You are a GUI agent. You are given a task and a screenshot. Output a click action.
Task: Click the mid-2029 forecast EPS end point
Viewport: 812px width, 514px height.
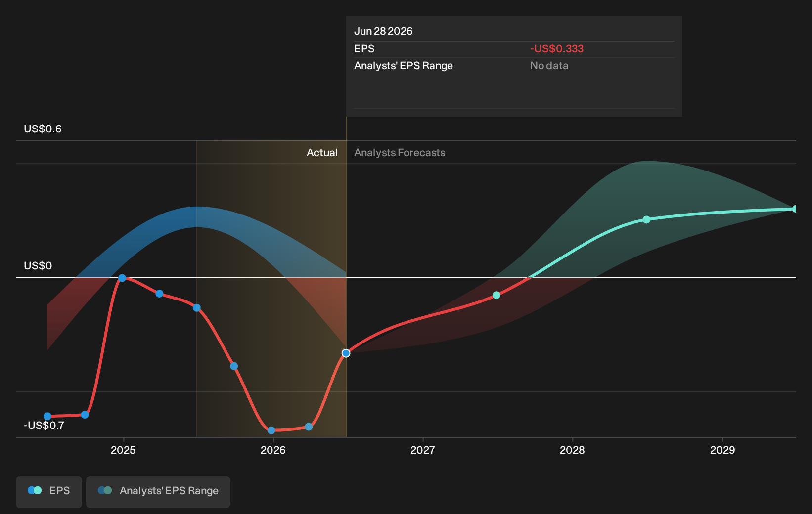pos(795,209)
